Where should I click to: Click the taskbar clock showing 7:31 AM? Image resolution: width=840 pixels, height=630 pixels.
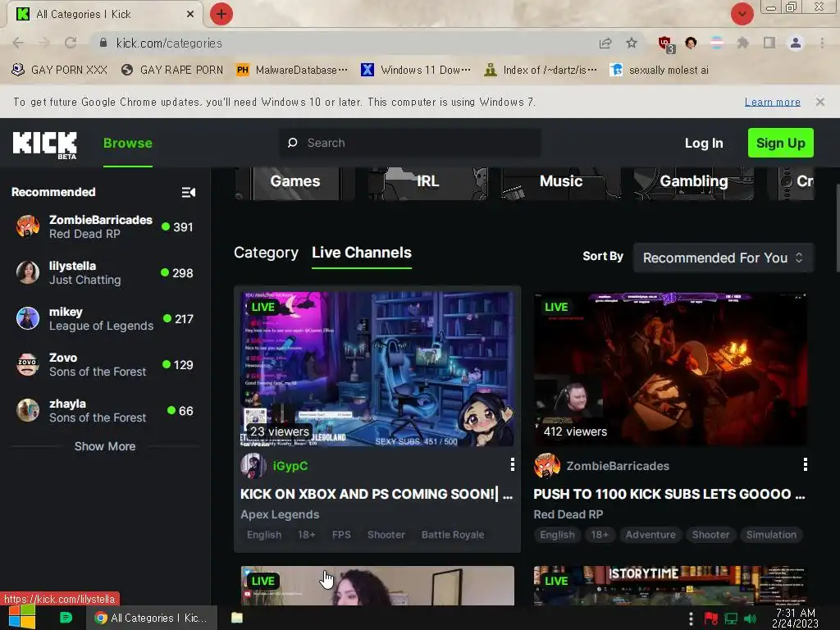[x=796, y=618]
